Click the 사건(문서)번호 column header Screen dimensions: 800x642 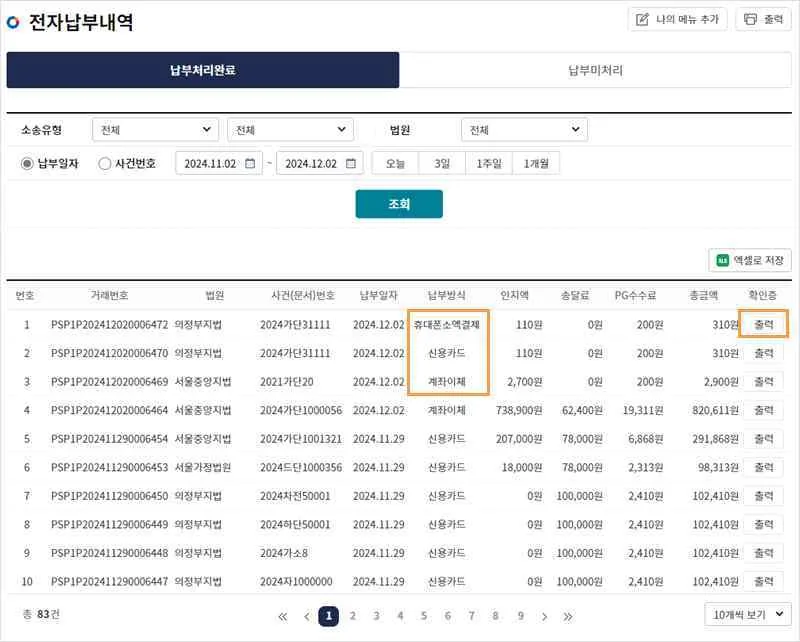[303, 295]
